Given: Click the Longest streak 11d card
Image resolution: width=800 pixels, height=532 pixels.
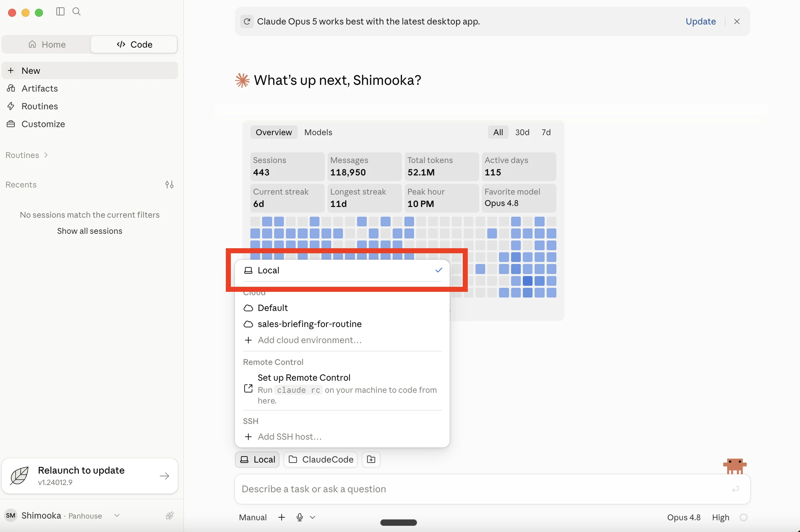Looking at the screenshot, I should click(x=364, y=198).
